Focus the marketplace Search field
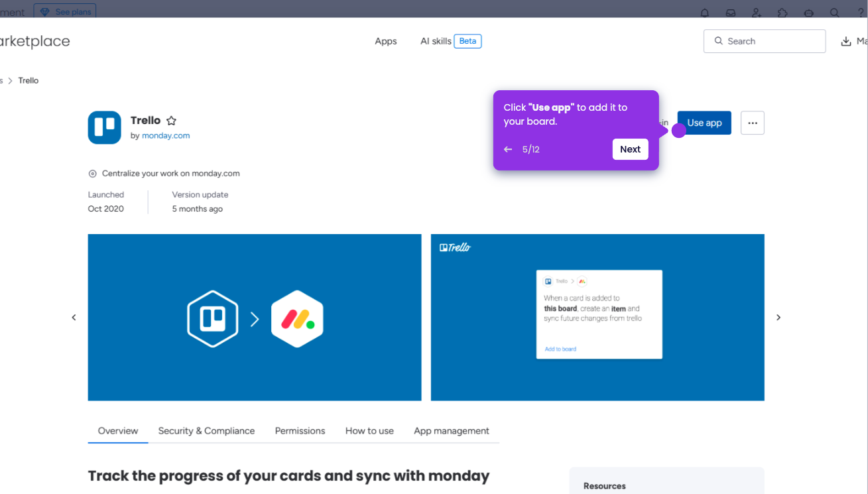The width and height of the screenshot is (868, 494). [765, 41]
